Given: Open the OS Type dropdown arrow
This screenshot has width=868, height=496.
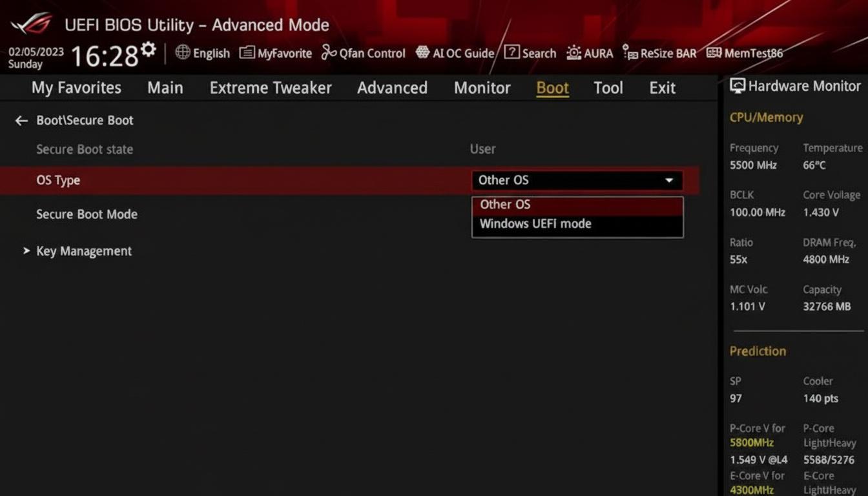Looking at the screenshot, I should (669, 180).
